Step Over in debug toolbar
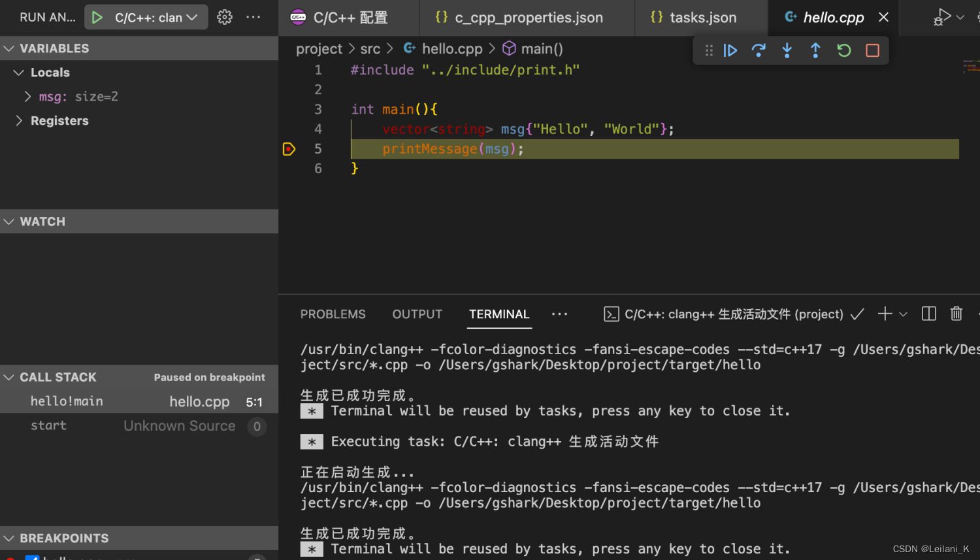 pos(759,50)
